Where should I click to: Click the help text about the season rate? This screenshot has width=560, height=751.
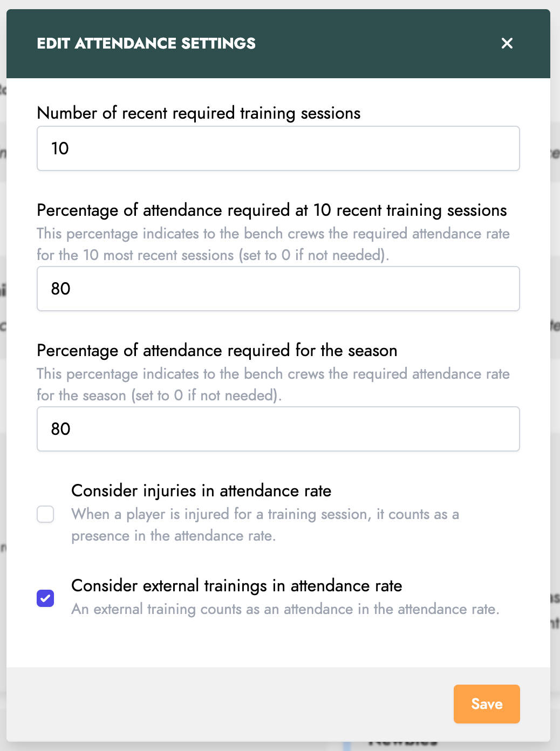(x=272, y=385)
